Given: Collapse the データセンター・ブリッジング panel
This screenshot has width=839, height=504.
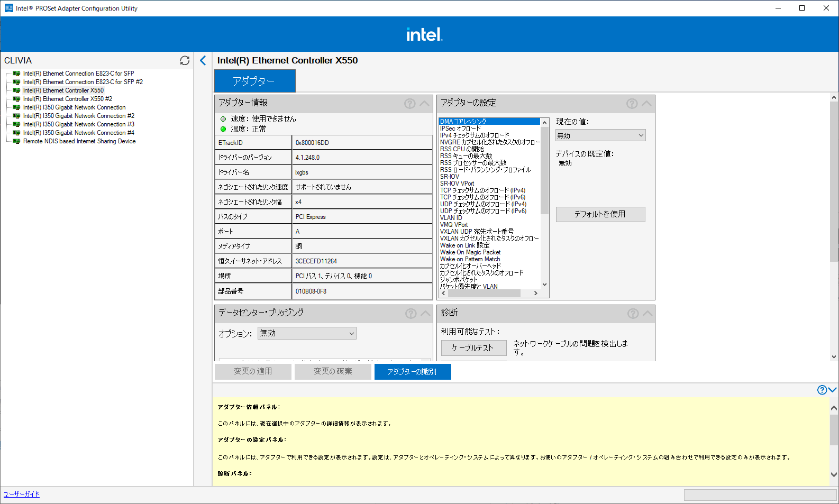Looking at the screenshot, I should tap(426, 314).
